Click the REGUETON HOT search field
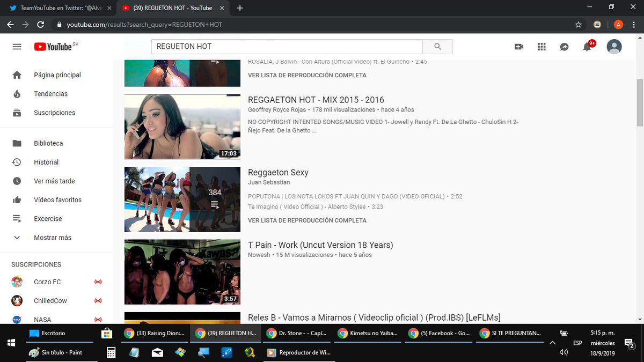 pyautogui.click(x=287, y=47)
